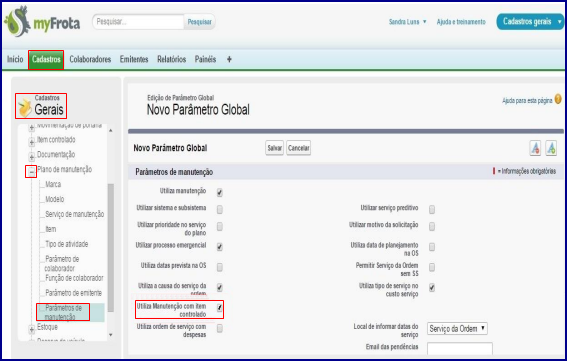Check Utiliza ordem de serviço com despesas

(x=219, y=328)
